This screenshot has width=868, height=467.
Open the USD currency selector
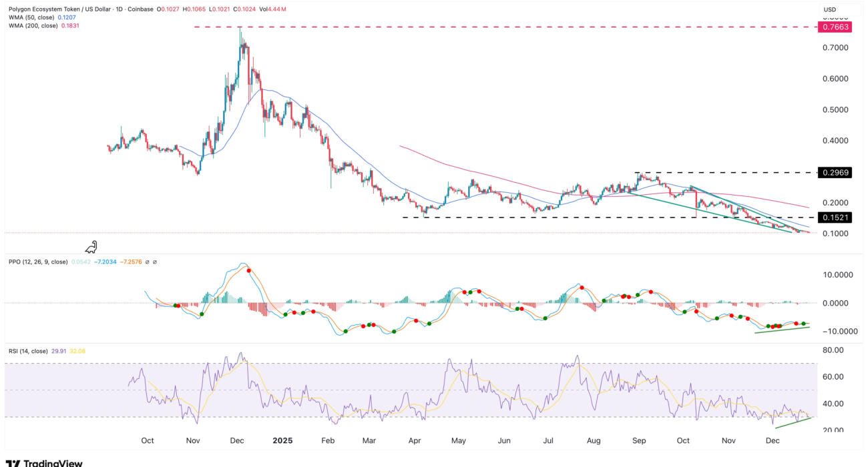pos(830,9)
